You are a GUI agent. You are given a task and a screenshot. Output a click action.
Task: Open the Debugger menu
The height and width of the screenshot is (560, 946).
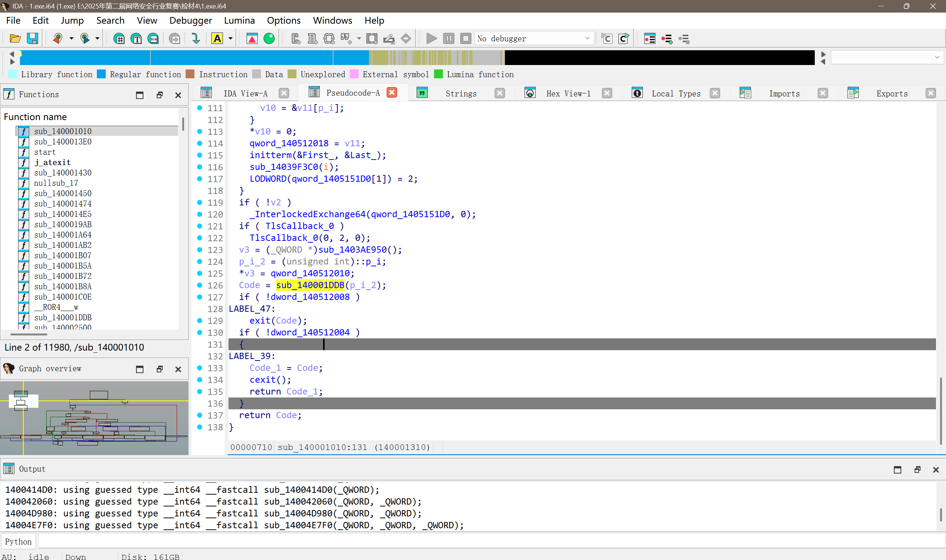(190, 20)
